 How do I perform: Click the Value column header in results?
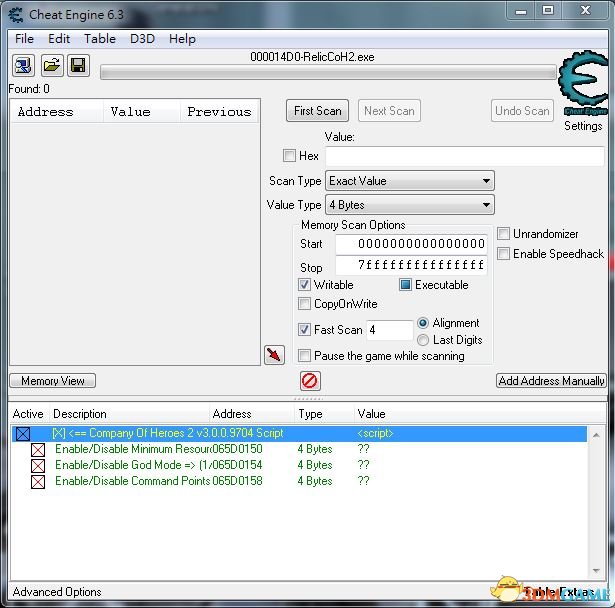(142, 112)
